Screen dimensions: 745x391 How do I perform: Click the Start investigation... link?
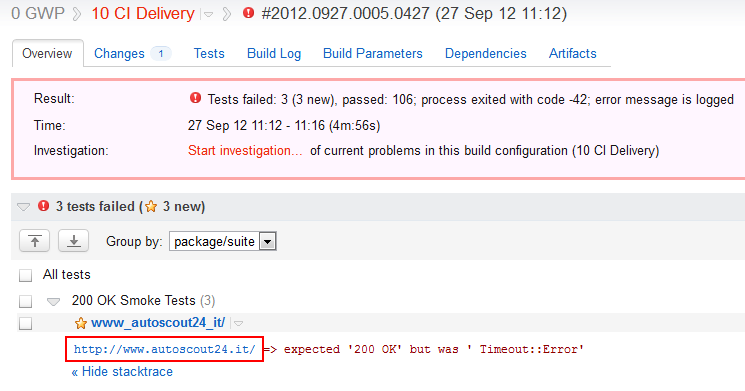coord(245,150)
